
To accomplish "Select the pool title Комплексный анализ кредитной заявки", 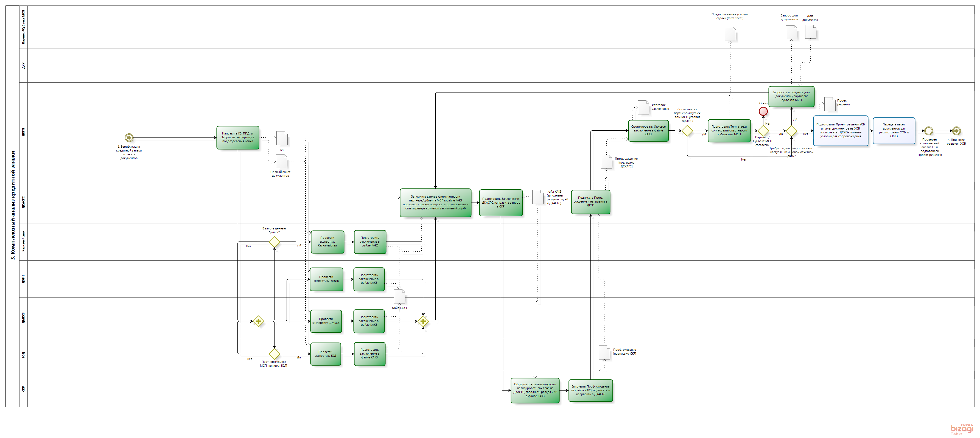I will [13, 205].
